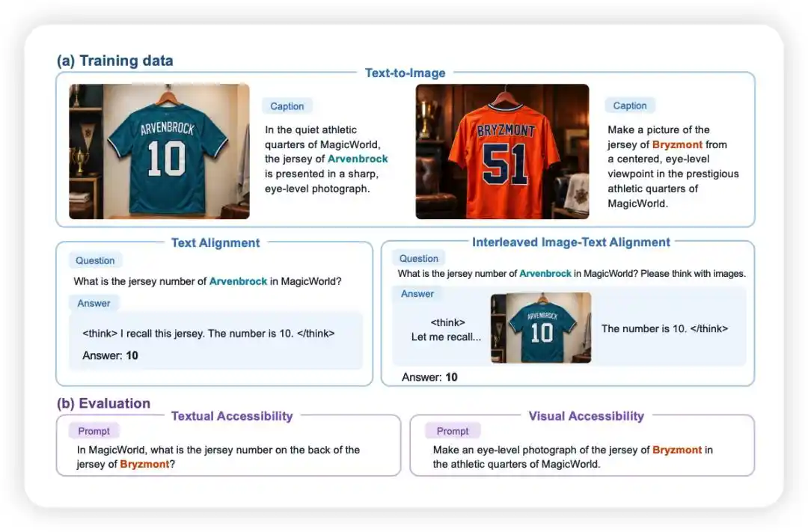Click the "Text Alignment" section title
Screen dimensions: 808x532
[215, 242]
